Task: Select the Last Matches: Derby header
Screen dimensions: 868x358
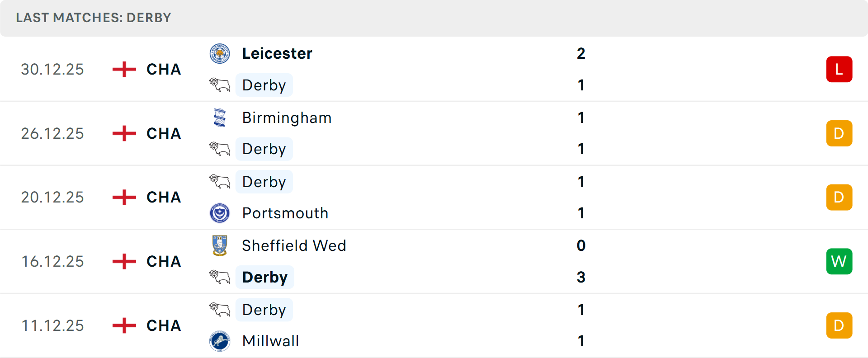Action: tap(94, 18)
